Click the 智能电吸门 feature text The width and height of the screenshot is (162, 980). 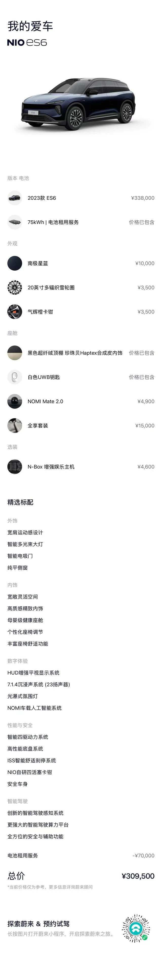click(20, 556)
